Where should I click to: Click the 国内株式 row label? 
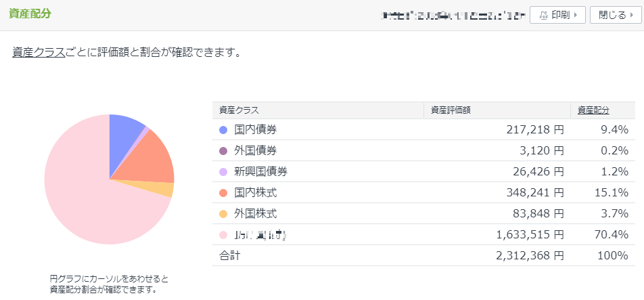pyautogui.click(x=256, y=192)
